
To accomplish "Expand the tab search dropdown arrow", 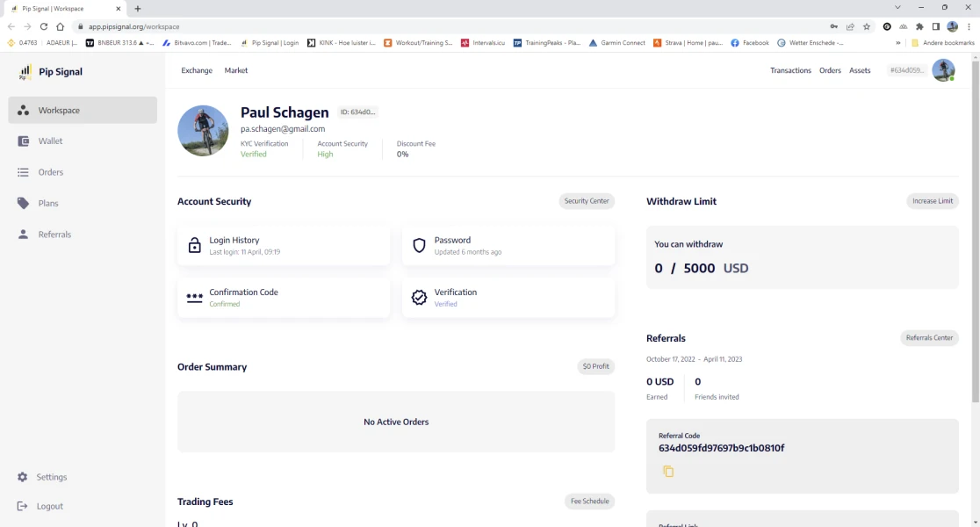I will [x=897, y=8].
